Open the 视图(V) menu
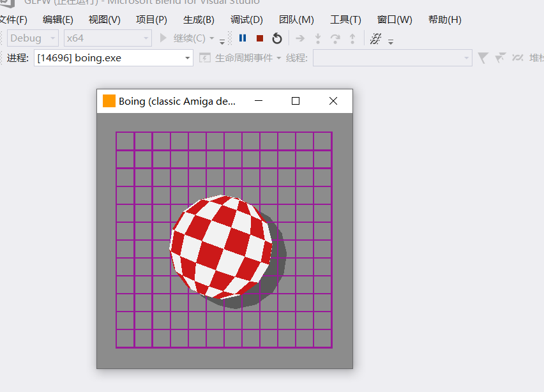Image resolution: width=544 pixels, height=392 pixels. (105, 20)
